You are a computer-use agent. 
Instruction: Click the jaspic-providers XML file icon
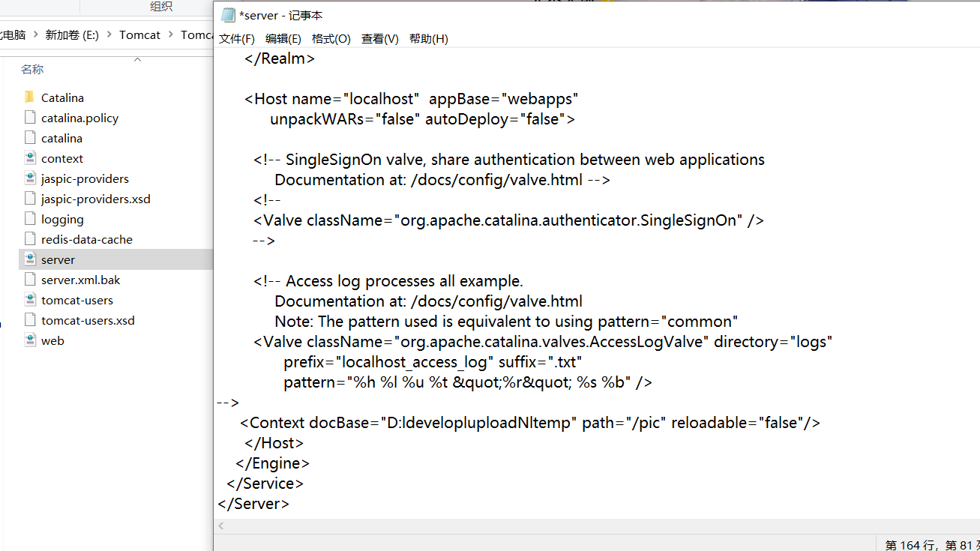tap(30, 178)
